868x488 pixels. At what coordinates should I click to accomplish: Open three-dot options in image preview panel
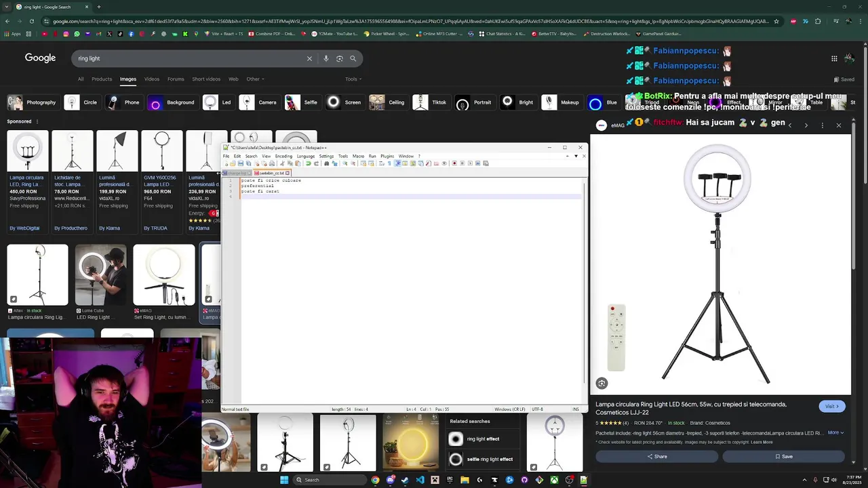pyautogui.click(x=822, y=125)
